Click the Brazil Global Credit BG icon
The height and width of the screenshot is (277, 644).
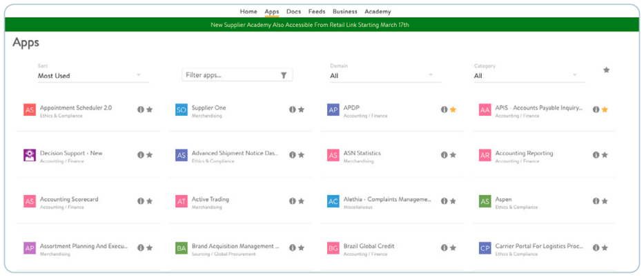333,248
